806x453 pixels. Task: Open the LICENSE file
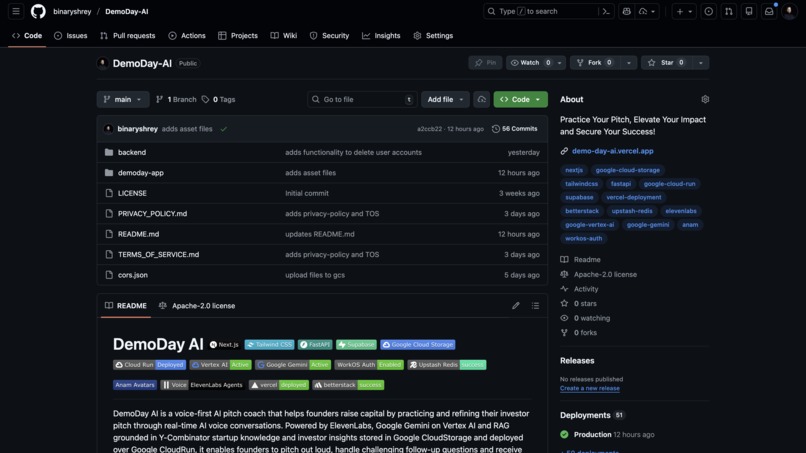tap(132, 193)
